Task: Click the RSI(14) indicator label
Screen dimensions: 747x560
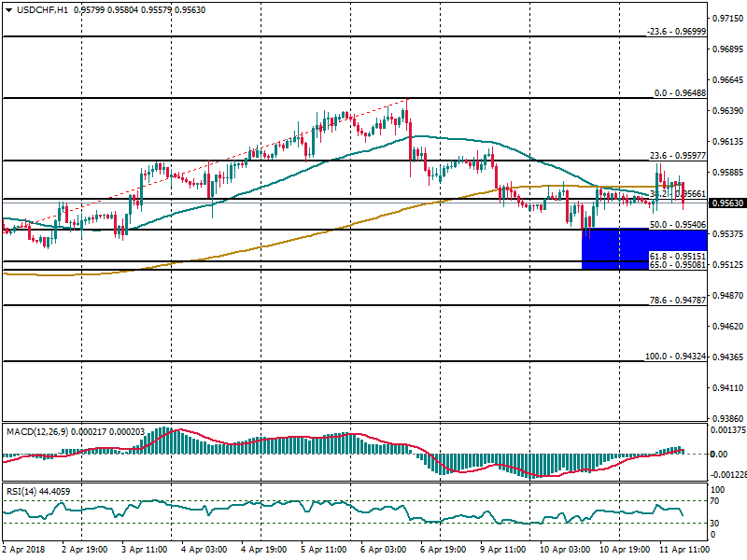Action: [24, 492]
